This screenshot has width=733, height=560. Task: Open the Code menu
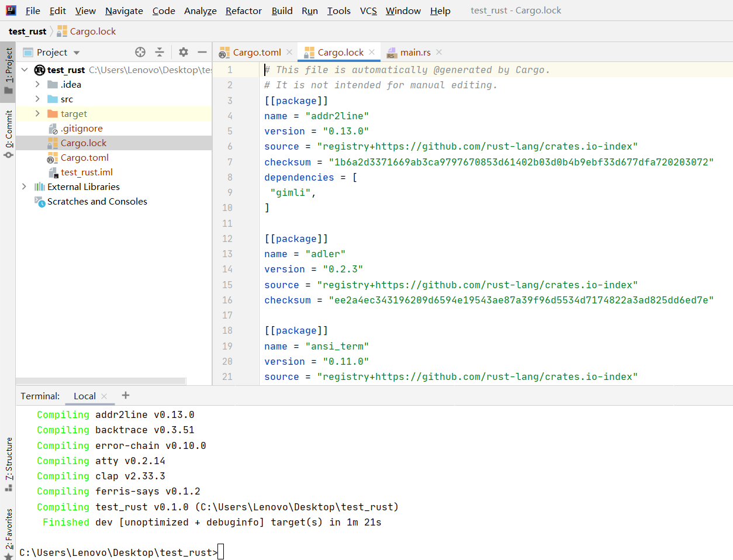click(164, 11)
